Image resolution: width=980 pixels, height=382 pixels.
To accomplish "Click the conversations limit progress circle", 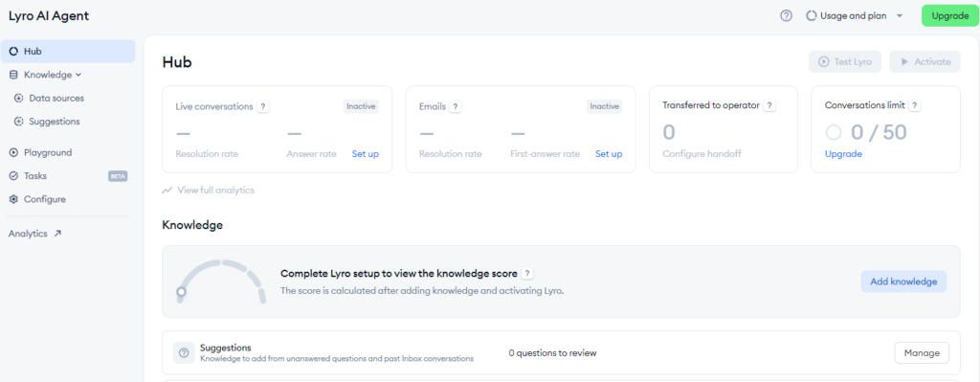I will point(834,132).
